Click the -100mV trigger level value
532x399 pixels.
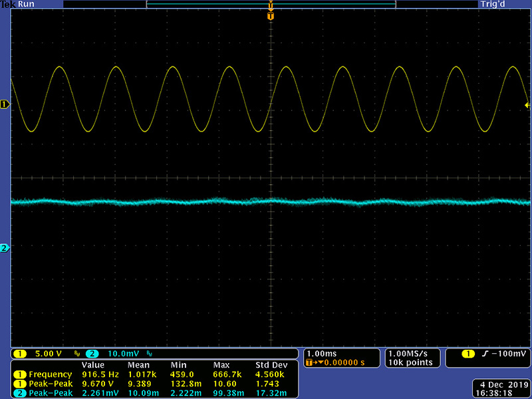(509, 354)
